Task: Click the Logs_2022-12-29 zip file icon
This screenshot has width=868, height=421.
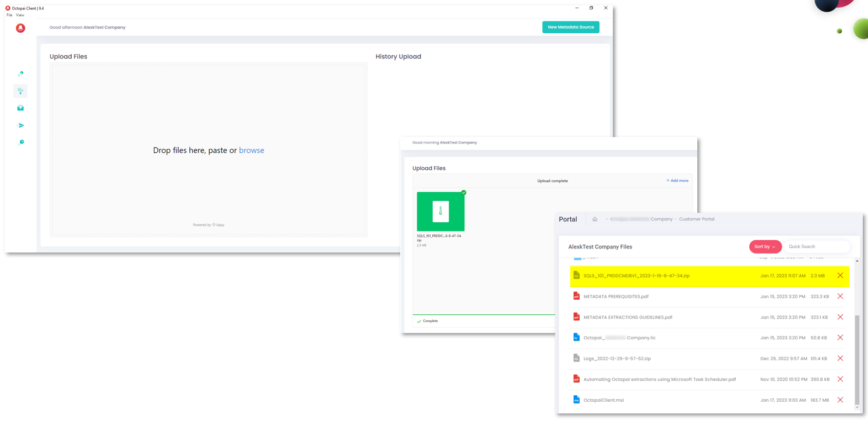Action: pyautogui.click(x=576, y=359)
